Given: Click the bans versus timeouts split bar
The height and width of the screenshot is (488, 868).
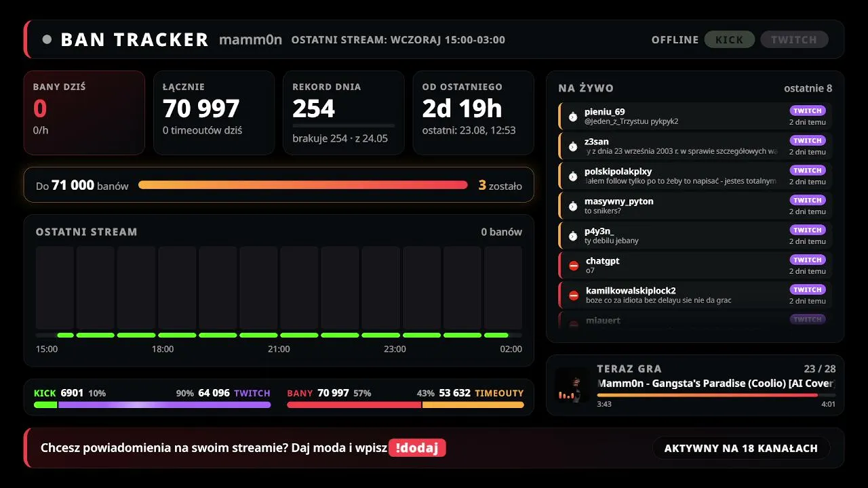Looking at the screenshot, I should tap(406, 405).
